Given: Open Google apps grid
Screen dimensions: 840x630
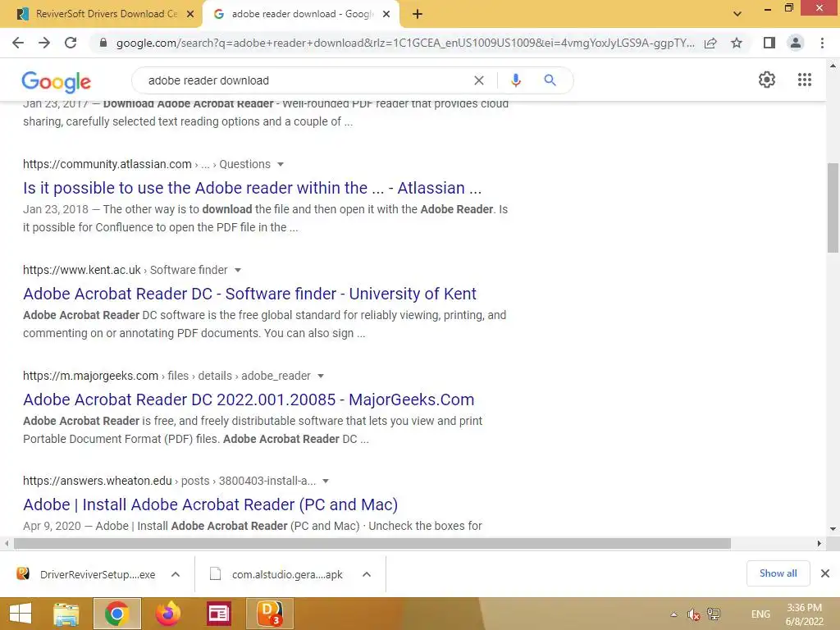Looking at the screenshot, I should 805,80.
